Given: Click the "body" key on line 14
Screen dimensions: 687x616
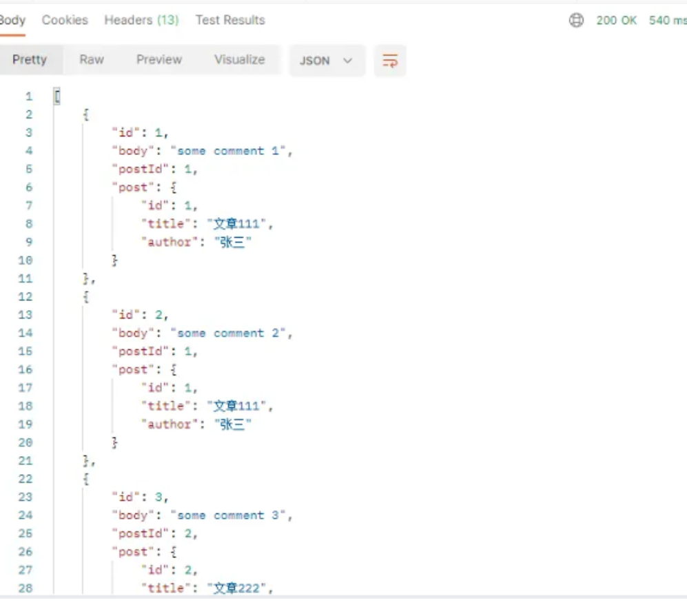Looking at the screenshot, I should [133, 333].
